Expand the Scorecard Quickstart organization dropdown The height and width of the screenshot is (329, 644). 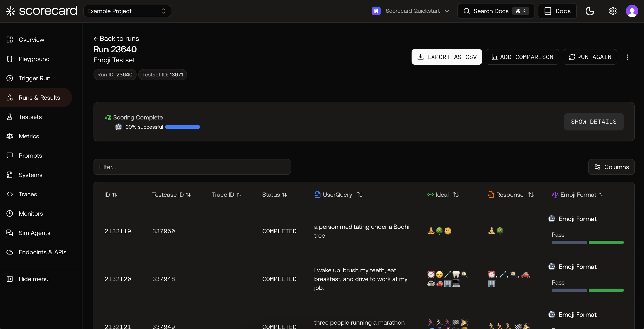(x=447, y=11)
